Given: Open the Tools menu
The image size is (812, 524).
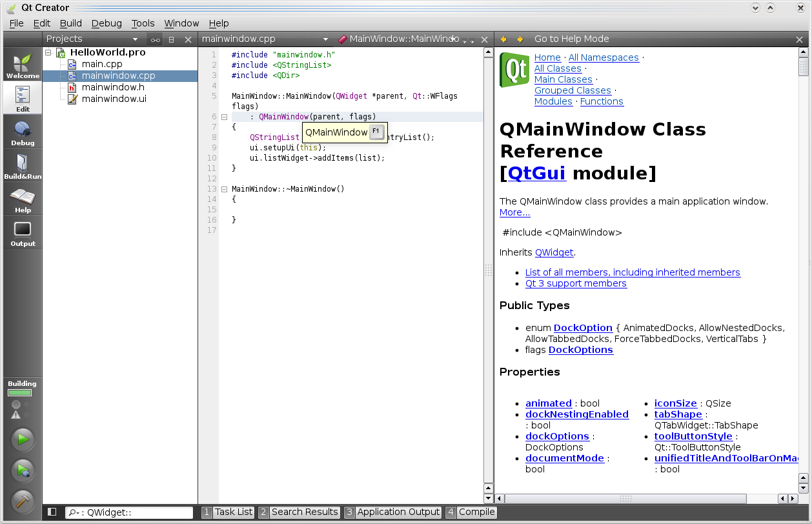Looking at the screenshot, I should tap(143, 23).
